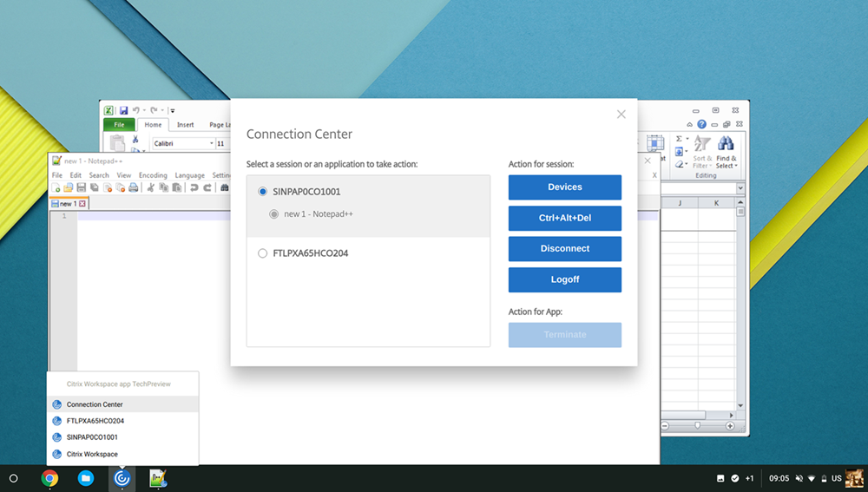Click Notepad++ Print toolbar icon
The height and width of the screenshot is (492, 868).
click(134, 187)
